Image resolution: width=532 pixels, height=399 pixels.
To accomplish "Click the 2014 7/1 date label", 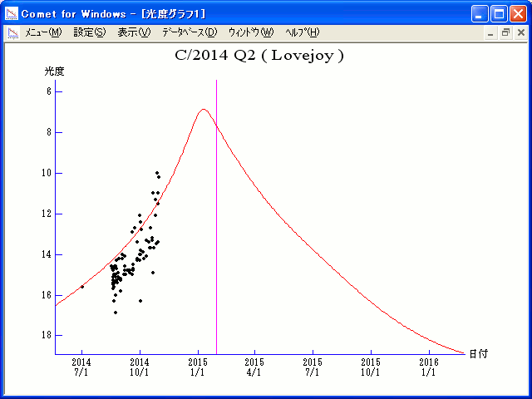I will [x=81, y=367].
